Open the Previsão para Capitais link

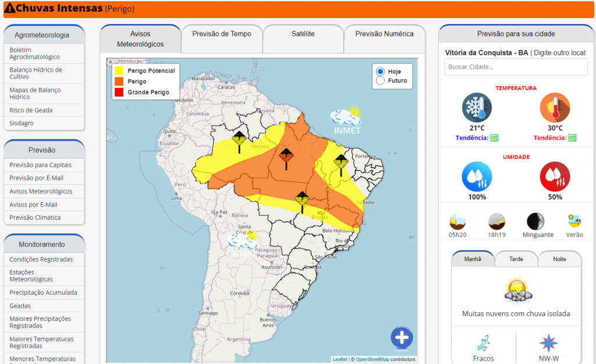coord(41,165)
